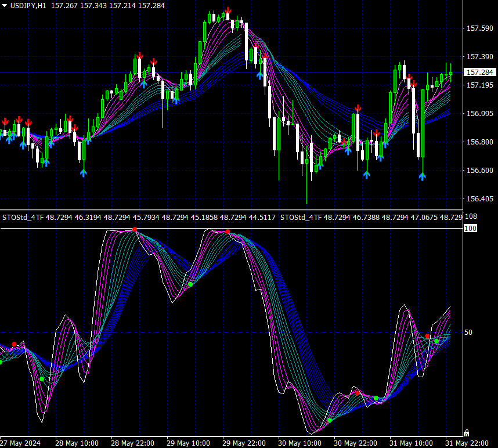Click the 31 May 22:00 time label
This screenshot has width=498, height=448.
467,443
